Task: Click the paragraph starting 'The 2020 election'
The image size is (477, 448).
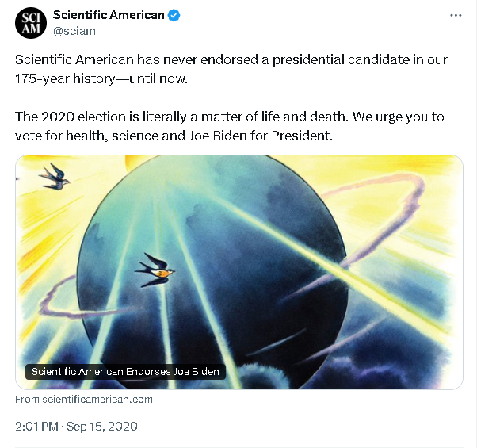Action: click(230, 126)
